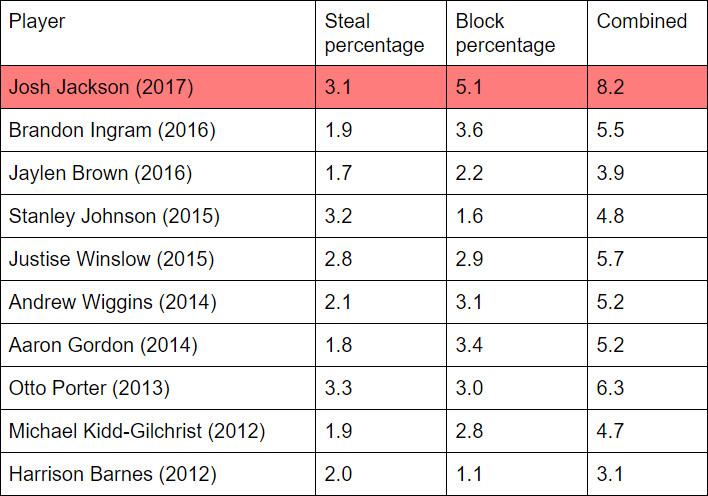Select the Otto Porter (2013) cell
The height and width of the screenshot is (496, 708).
click(x=89, y=388)
